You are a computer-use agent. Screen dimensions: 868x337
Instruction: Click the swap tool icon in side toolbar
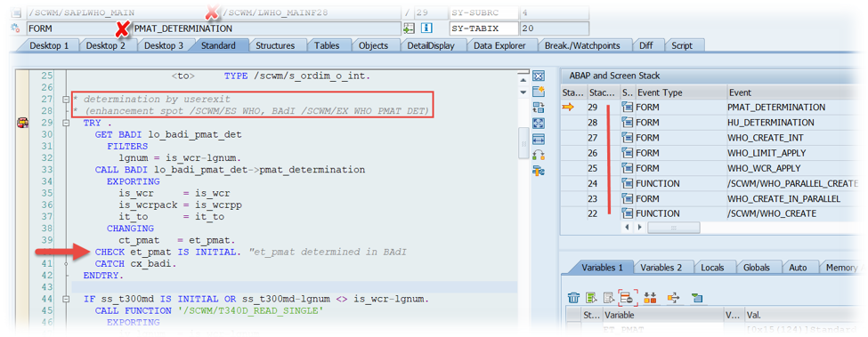tap(539, 108)
